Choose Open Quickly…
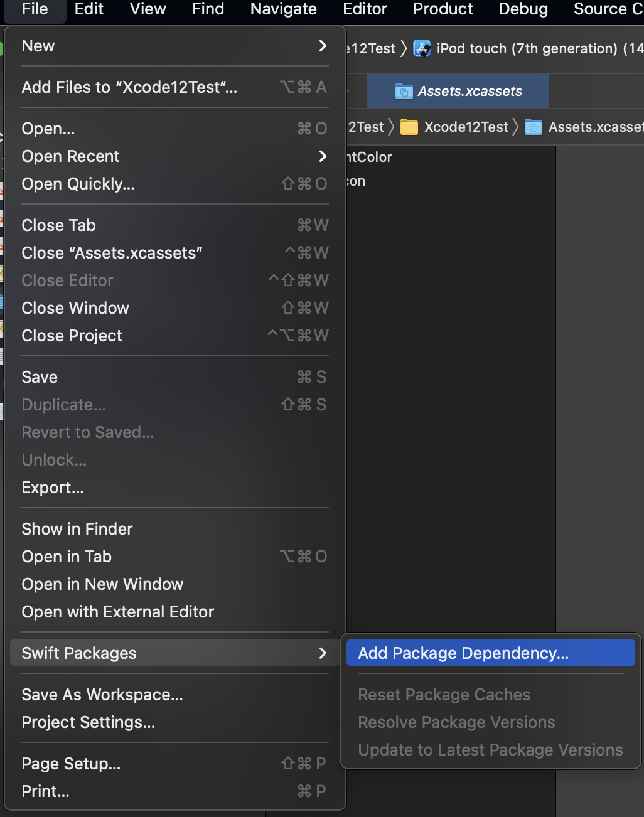Screen dimensions: 644x817 [x=175, y=184]
